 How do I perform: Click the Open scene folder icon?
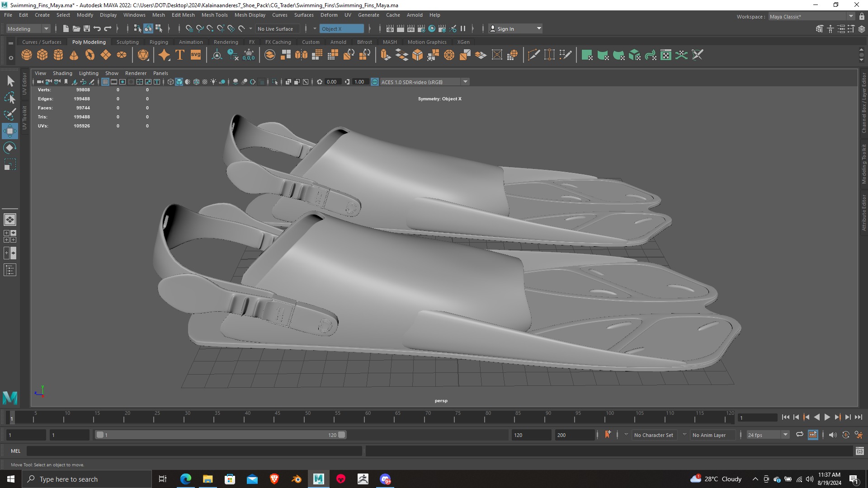click(76, 28)
